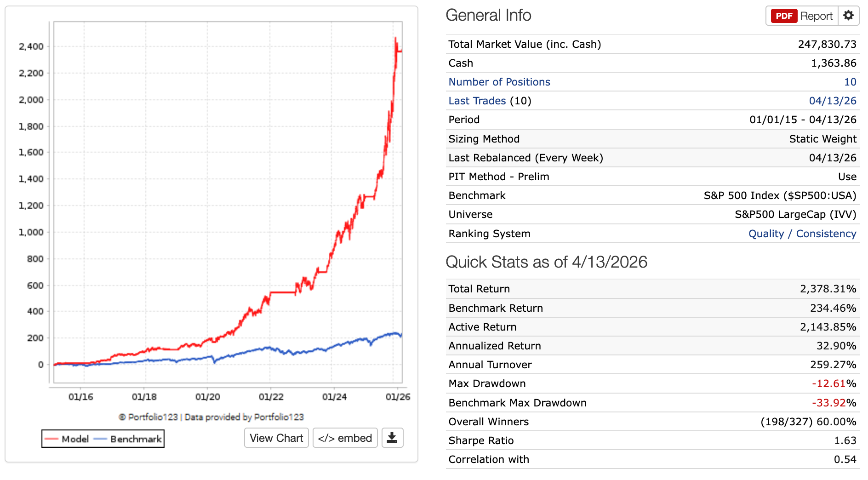The height and width of the screenshot is (480, 868).
Task: Click the 2,400 y-axis label
Action: [31, 46]
